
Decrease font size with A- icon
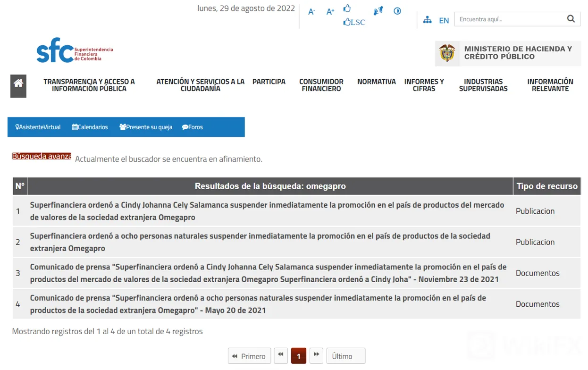tap(311, 12)
